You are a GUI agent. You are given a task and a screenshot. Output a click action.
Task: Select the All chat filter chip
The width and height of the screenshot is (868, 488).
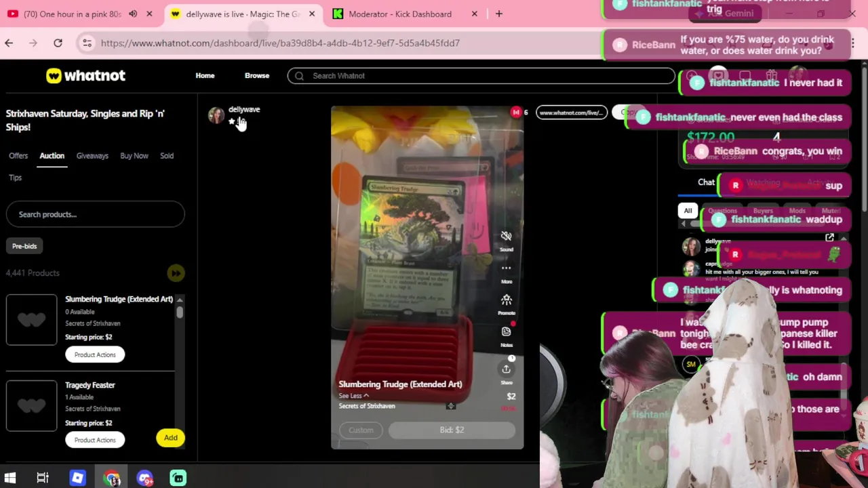pyautogui.click(x=688, y=211)
